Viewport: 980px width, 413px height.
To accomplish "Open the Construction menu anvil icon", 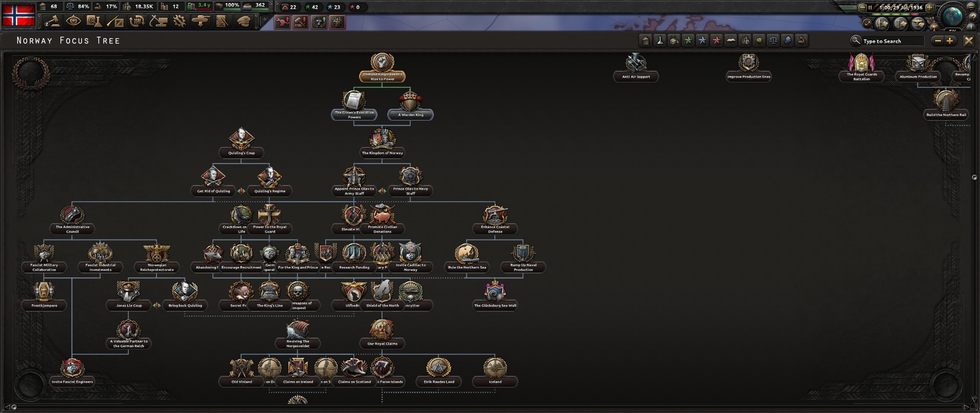I will pos(159,22).
